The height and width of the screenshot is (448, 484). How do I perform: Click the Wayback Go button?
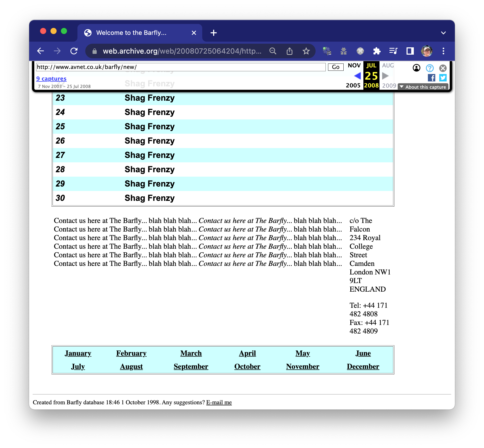pyautogui.click(x=336, y=67)
